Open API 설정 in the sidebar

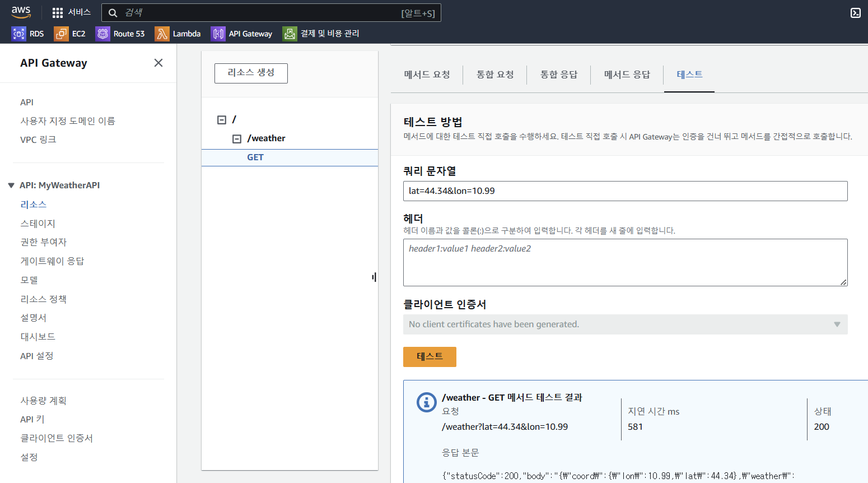[x=37, y=356]
